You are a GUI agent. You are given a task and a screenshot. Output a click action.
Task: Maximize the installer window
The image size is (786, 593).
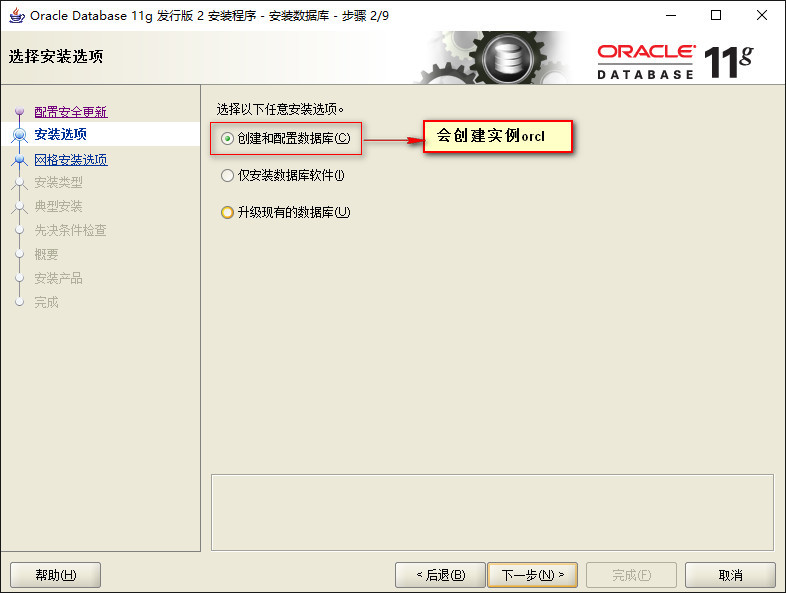click(x=716, y=16)
